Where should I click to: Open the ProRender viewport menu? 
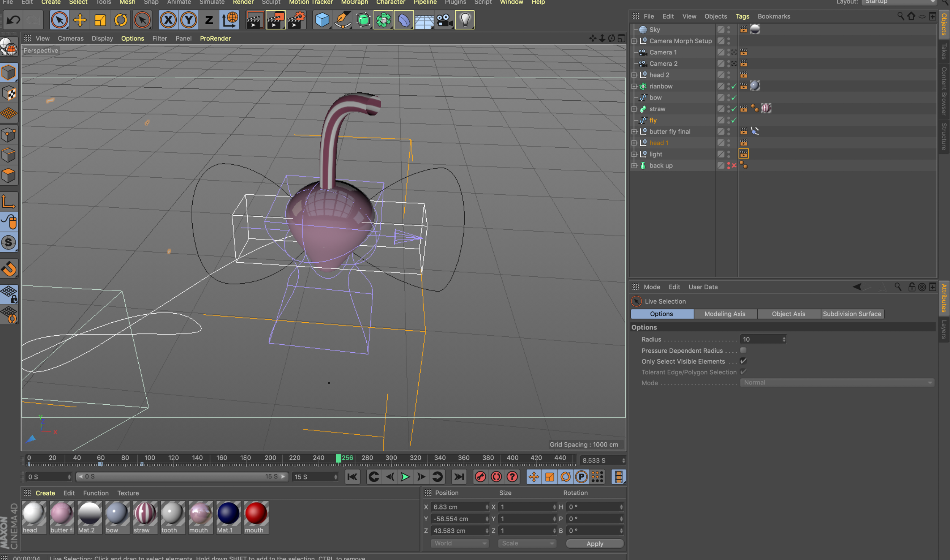pyautogui.click(x=215, y=38)
